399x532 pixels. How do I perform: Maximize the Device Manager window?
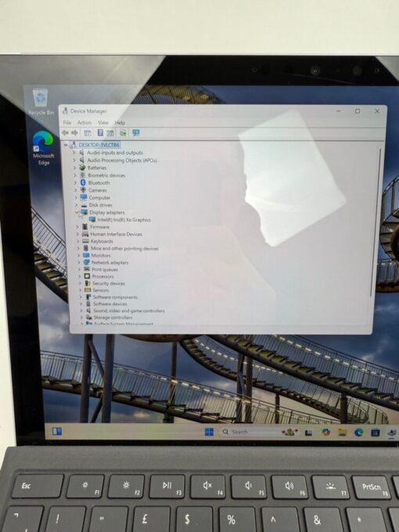358,111
